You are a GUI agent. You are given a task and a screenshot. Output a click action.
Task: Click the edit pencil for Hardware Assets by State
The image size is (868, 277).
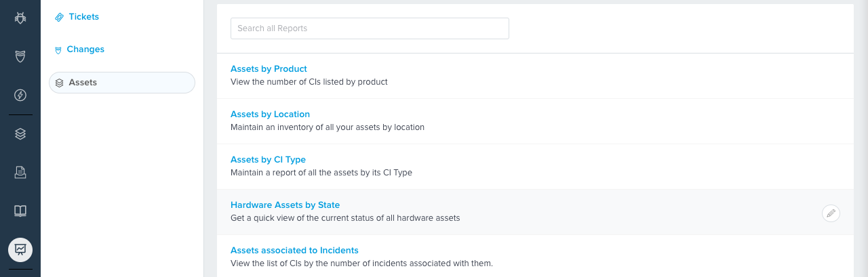click(831, 213)
